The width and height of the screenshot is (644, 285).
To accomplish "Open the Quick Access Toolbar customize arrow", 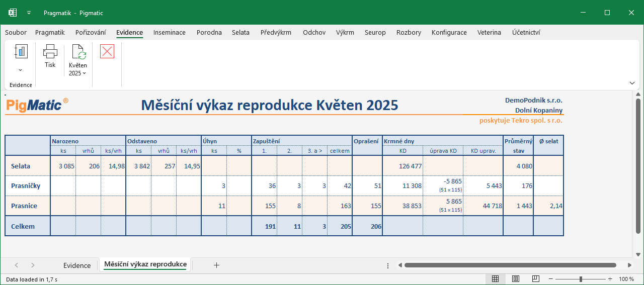I will [x=29, y=13].
